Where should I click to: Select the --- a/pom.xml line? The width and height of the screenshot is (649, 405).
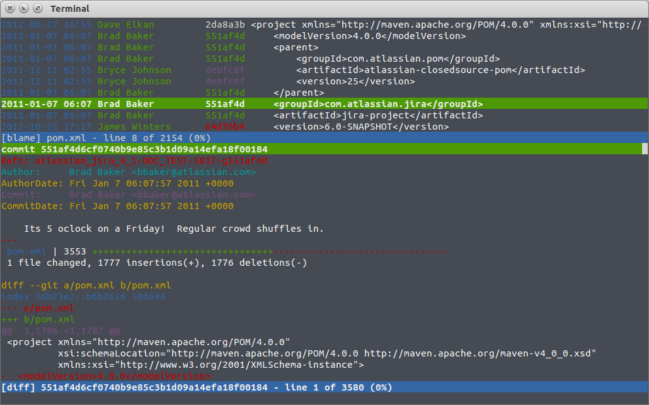click(38, 308)
